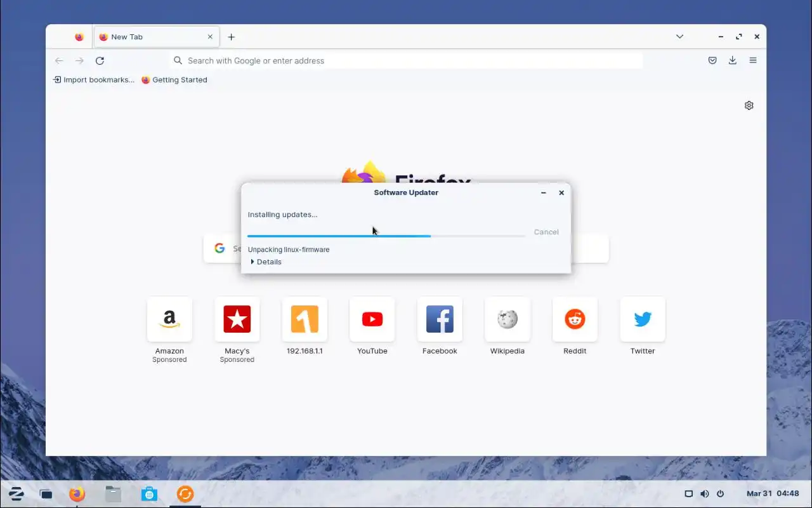
Task: Open the Zorin start menu
Action: pyautogui.click(x=16, y=493)
